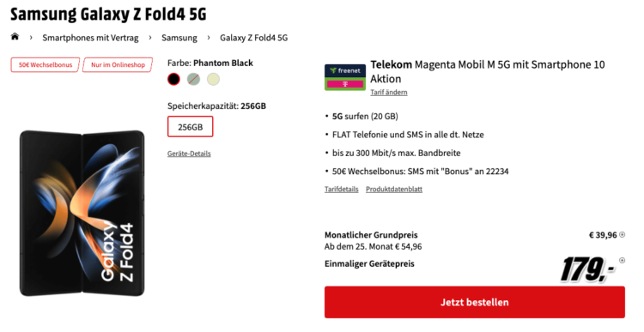
Task: Open info icon next to 179 device price
Action: [622, 261]
